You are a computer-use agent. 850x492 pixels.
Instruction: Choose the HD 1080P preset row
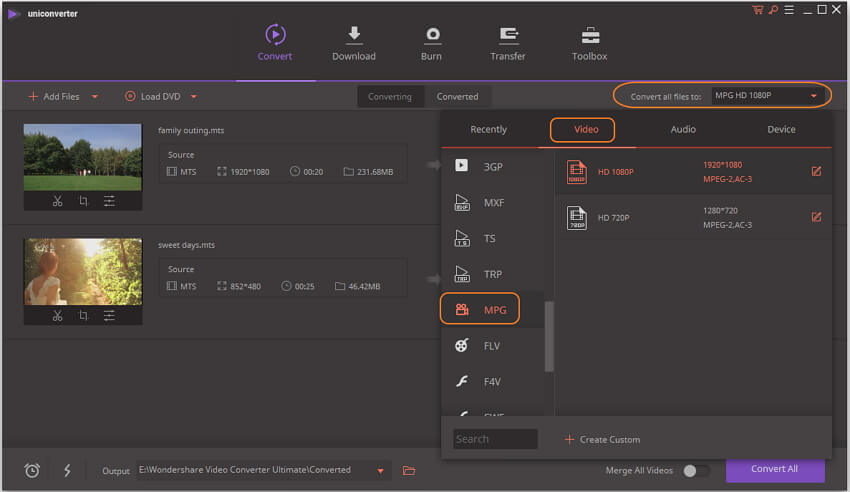[x=693, y=172]
